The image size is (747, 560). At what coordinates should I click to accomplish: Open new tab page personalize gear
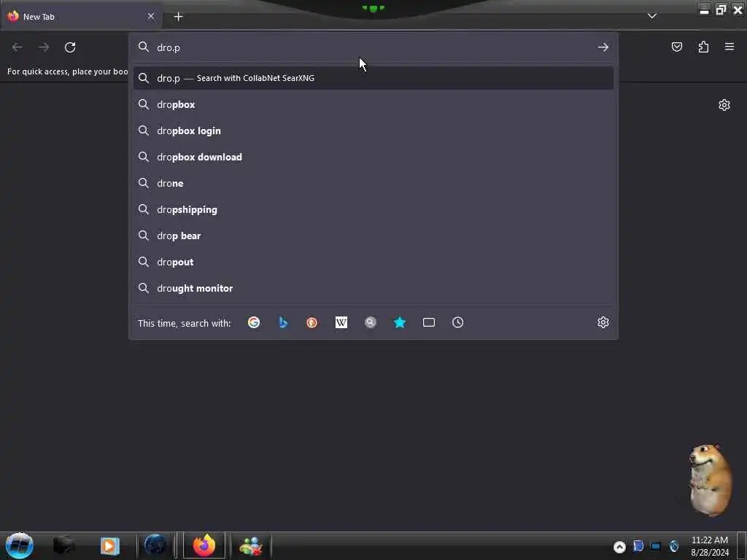click(724, 105)
